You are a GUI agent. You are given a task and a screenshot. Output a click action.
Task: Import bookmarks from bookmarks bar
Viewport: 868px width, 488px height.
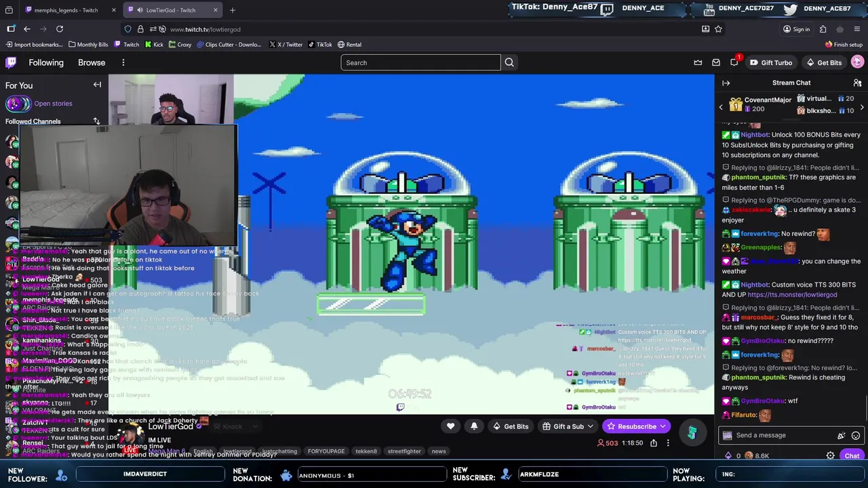(x=34, y=45)
